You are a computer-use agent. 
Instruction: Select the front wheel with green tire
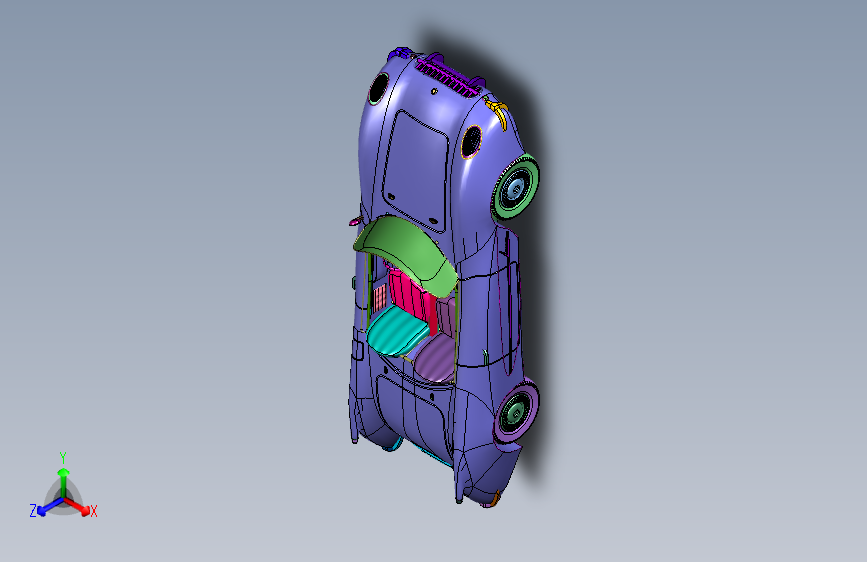tap(515, 187)
